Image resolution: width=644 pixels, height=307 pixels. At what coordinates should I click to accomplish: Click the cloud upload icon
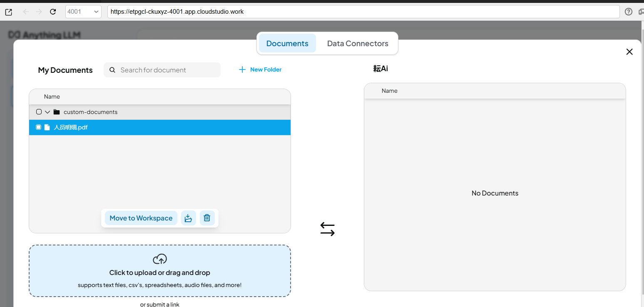[x=160, y=259]
